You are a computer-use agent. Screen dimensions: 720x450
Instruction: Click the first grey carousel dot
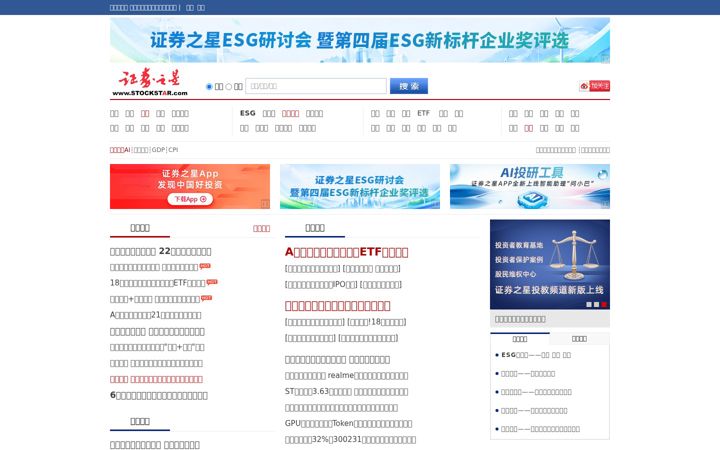coord(589,304)
